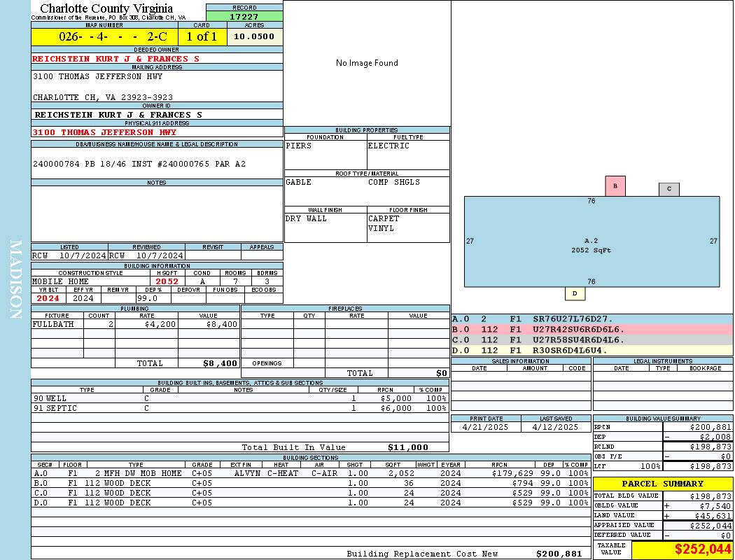
Task: Click depreciation percent 99.0 in building information
Action: coord(148,298)
